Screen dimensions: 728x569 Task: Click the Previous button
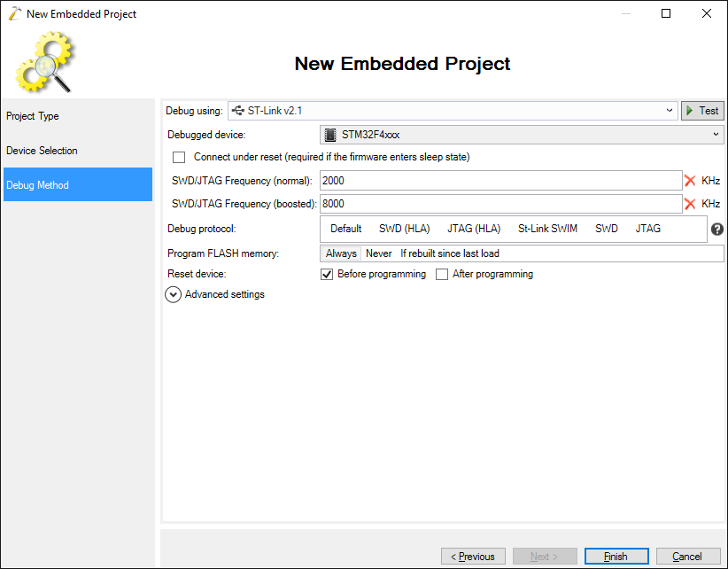click(x=473, y=556)
